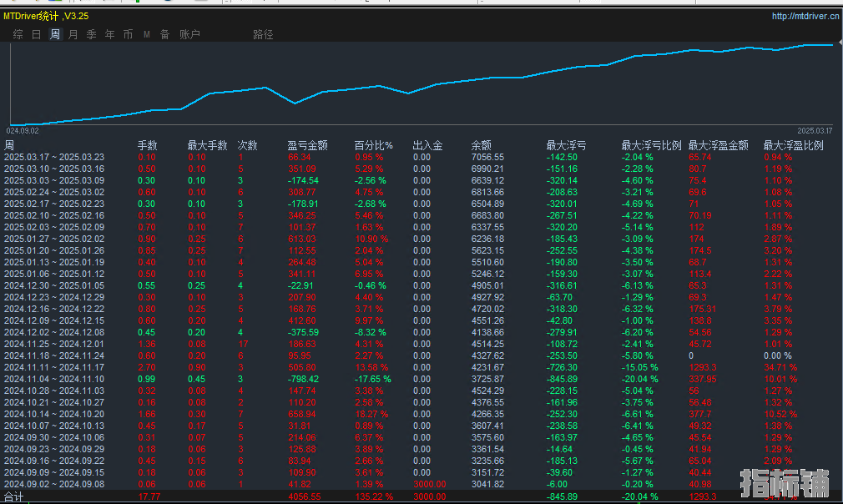Select the 周 weekly statistics tab

55,34
